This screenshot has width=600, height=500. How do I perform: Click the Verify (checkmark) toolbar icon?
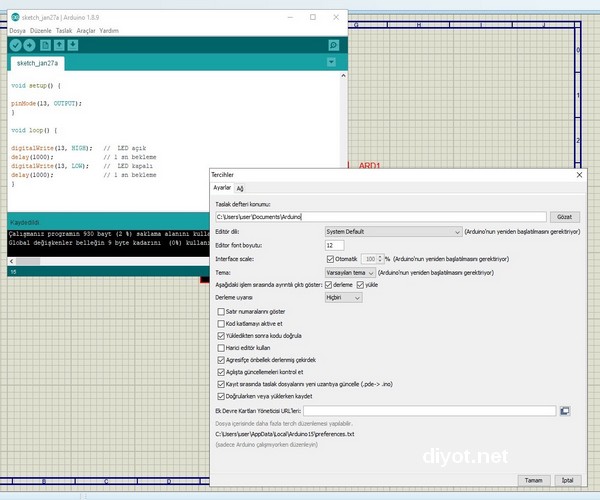(x=15, y=46)
